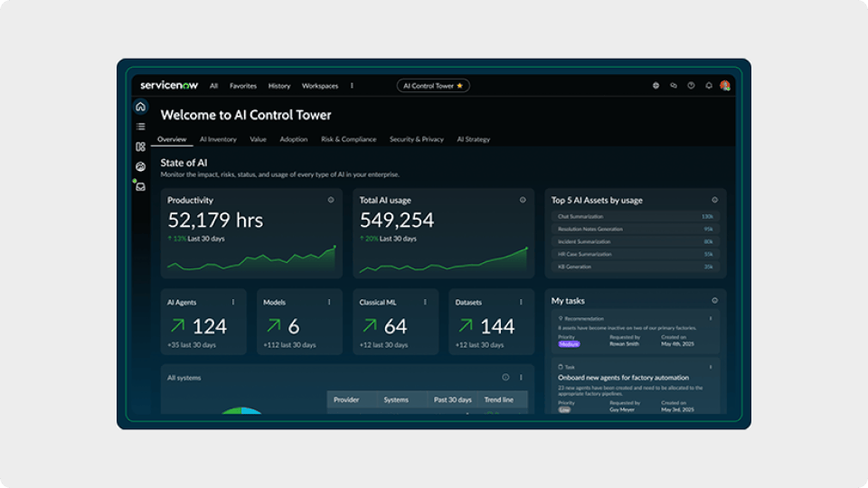Click the globe icon in top bar
This screenshot has width=868, height=488.
pos(656,86)
